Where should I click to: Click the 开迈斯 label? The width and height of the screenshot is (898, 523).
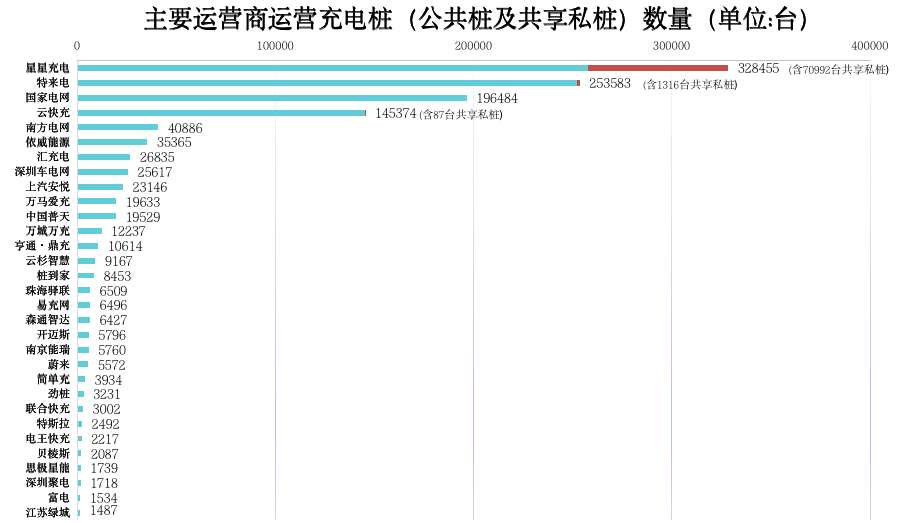(x=53, y=334)
